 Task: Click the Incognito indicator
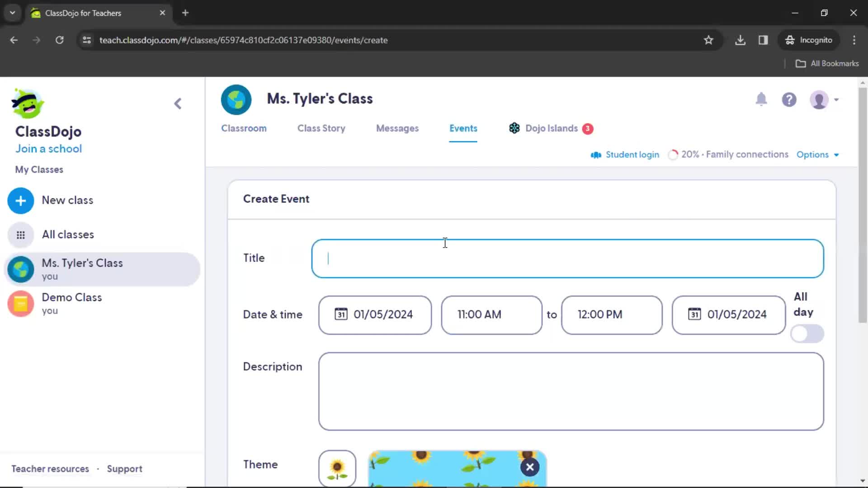click(x=809, y=40)
